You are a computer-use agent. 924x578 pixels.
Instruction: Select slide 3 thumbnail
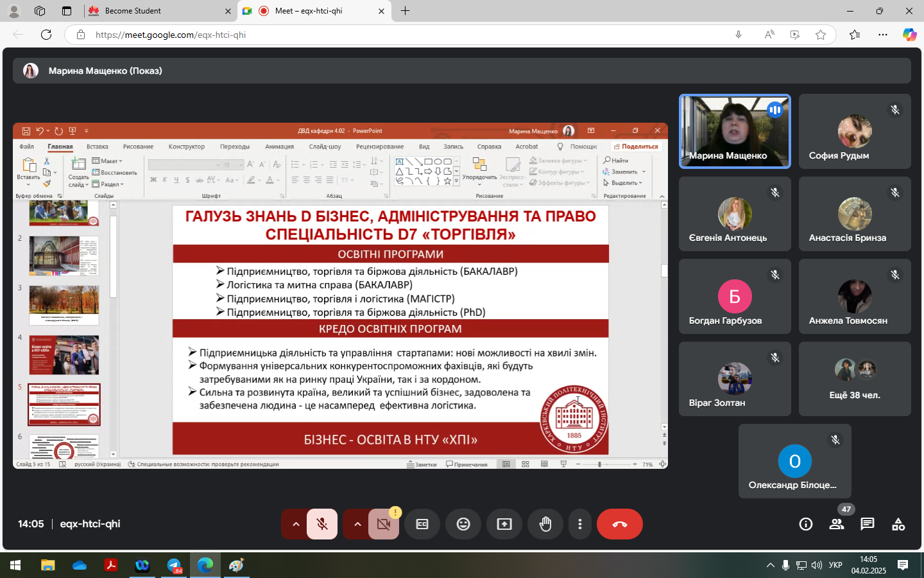coord(64,305)
